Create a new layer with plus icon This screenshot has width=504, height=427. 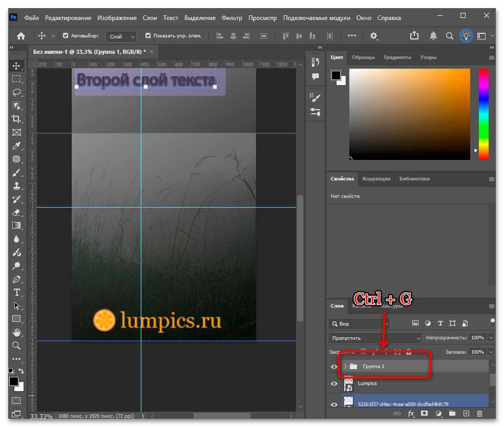point(466,414)
